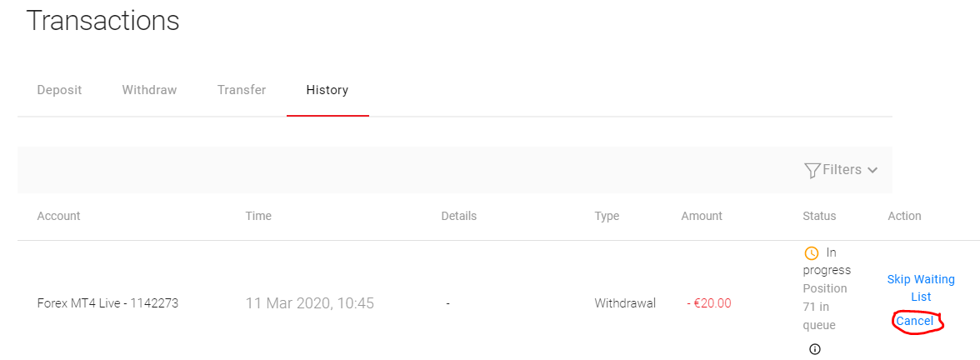Click the Type column header
The height and width of the screenshot is (360, 980).
pos(607,216)
